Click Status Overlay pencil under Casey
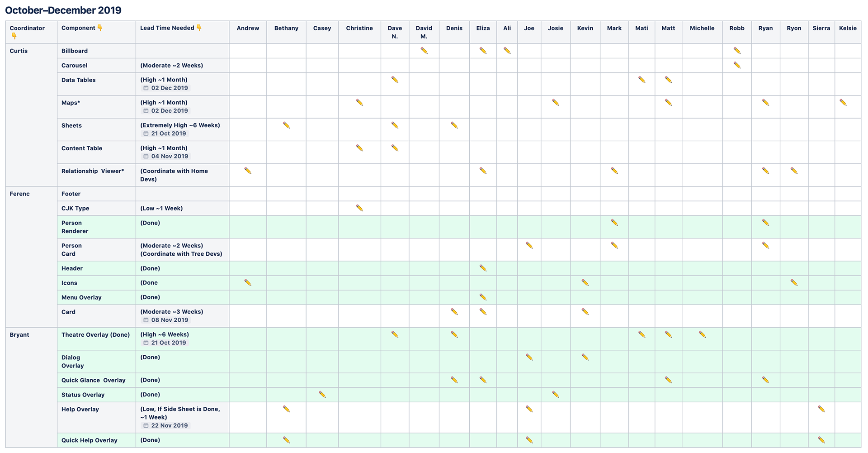 tap(322, 394)
